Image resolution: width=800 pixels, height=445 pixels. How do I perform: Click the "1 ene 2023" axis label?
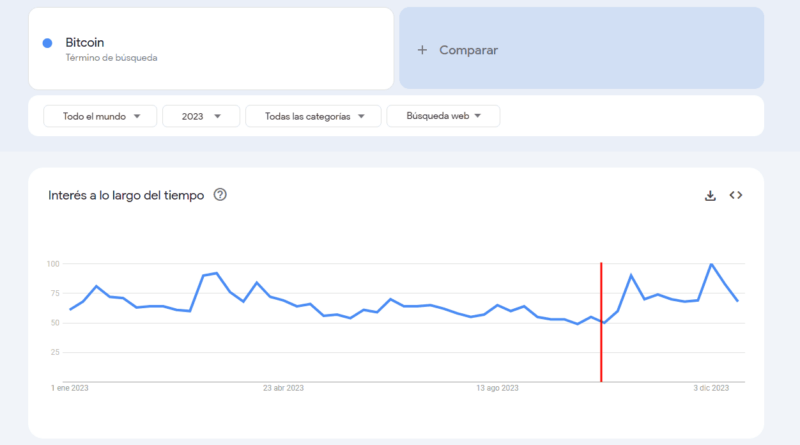coord(70,387)
